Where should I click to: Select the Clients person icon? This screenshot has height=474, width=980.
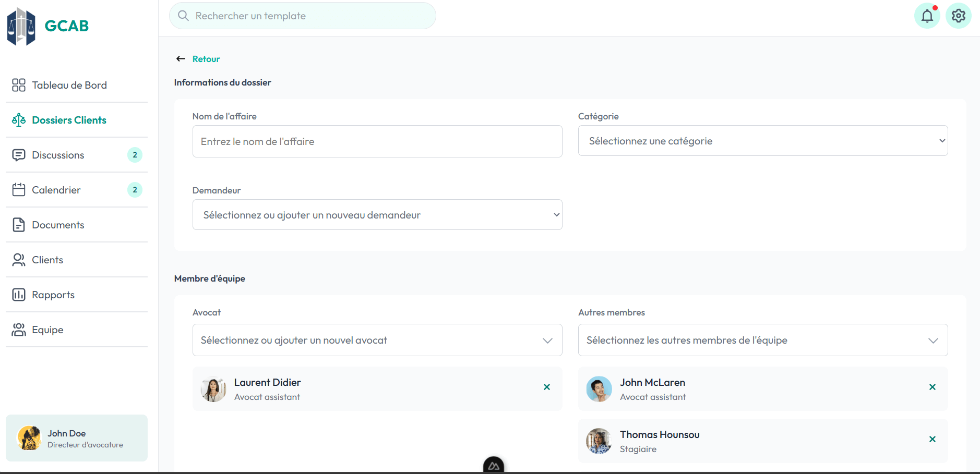coord(19,259)
